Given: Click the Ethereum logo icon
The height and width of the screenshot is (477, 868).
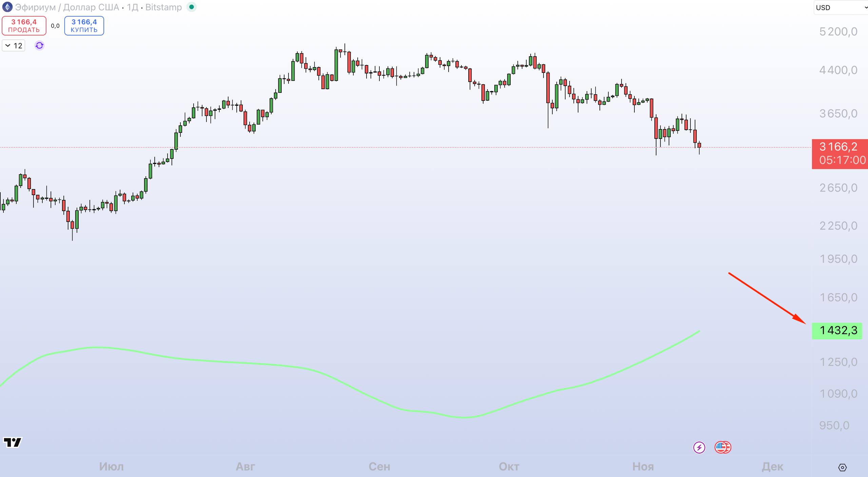Looking at the screenshot, I should tap(7, 7).
